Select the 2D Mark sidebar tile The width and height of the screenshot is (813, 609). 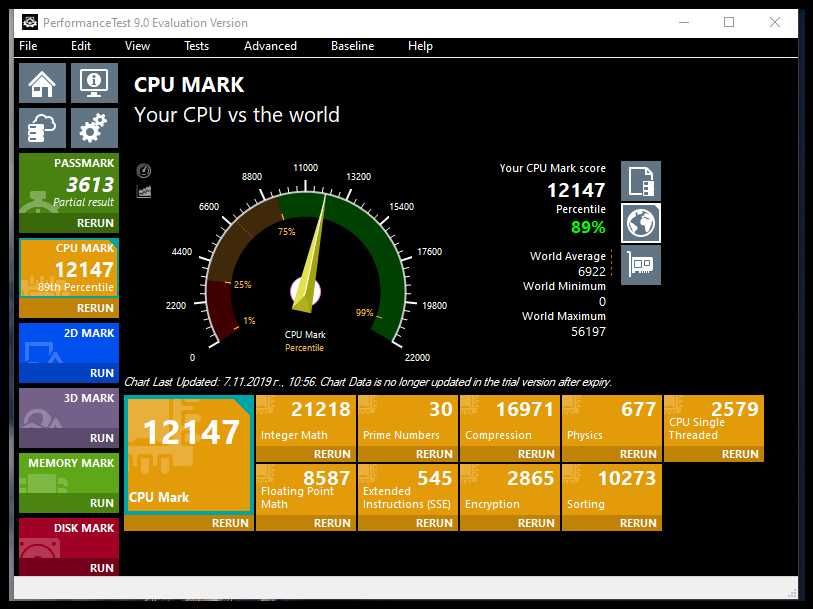[69, 344]
